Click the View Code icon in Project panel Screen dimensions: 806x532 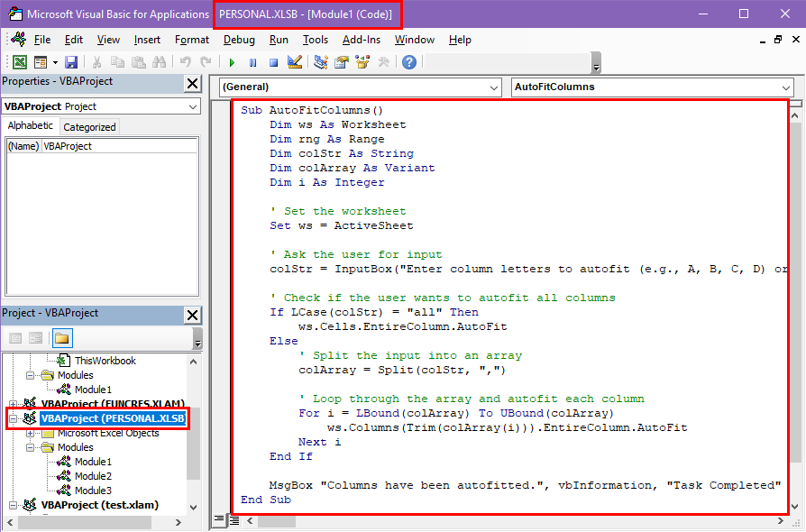pyautogui.click(x=15, y=338)
